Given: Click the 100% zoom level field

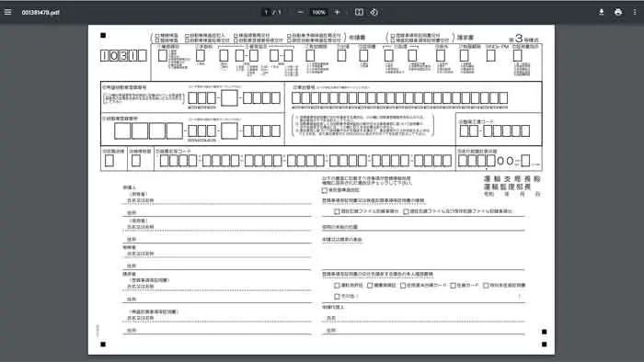Looking at the screenshot, I should pos(318,12).
